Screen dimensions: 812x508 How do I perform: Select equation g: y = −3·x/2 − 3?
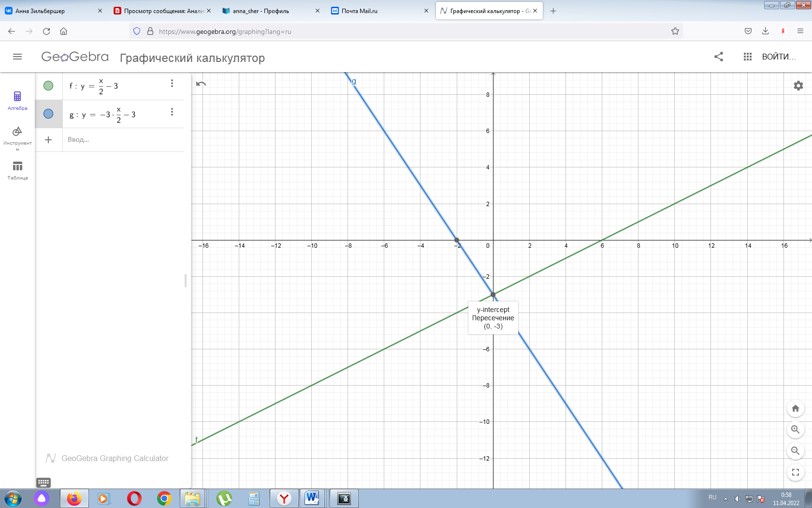click(102, 115)
